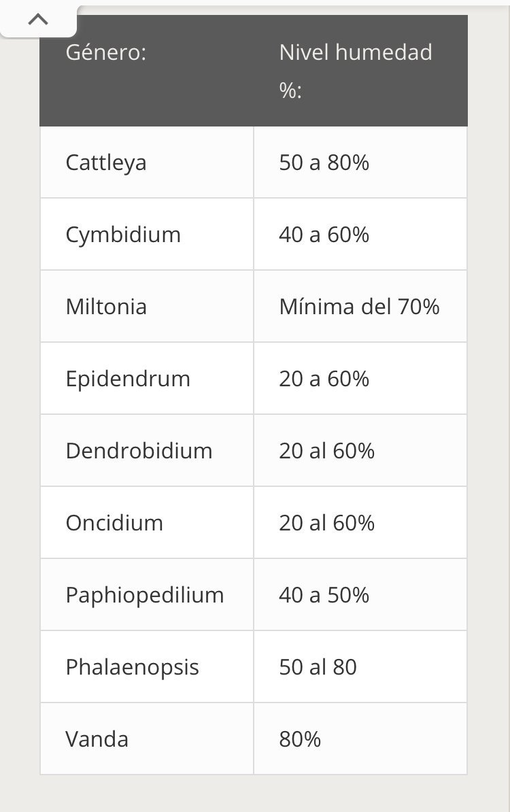Click the Mínima del 70% cell

point(360,307)
